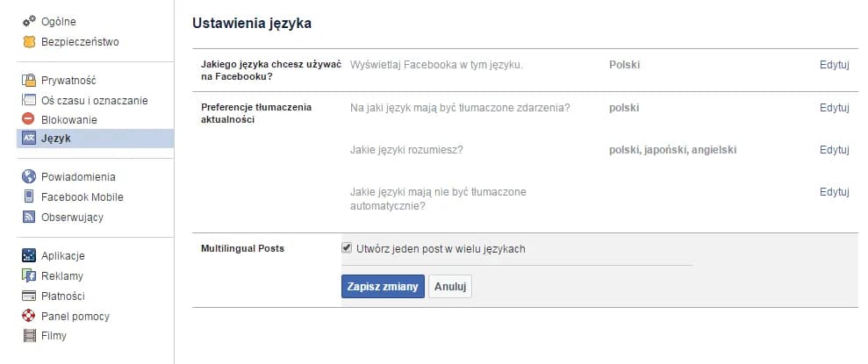Screen dimensions: 868x364
Task: Click the lifebuoy icon for Panel pomocy
Action: (28, 316)
